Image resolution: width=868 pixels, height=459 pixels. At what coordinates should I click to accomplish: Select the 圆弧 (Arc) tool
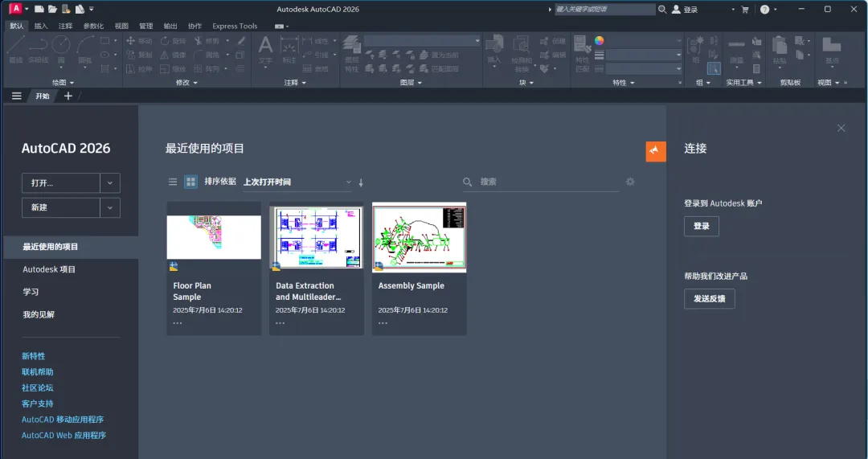click(x=84, y=49)
